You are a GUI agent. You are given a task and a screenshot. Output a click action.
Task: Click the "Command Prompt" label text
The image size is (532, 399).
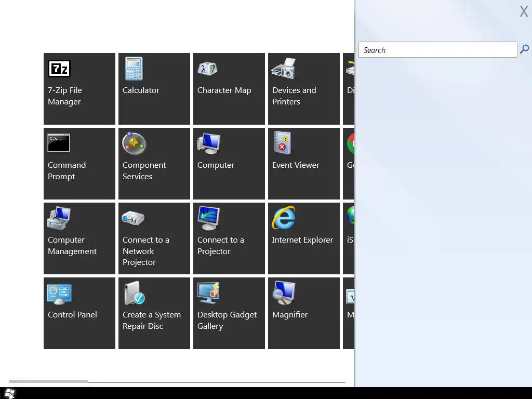[67, 170]
